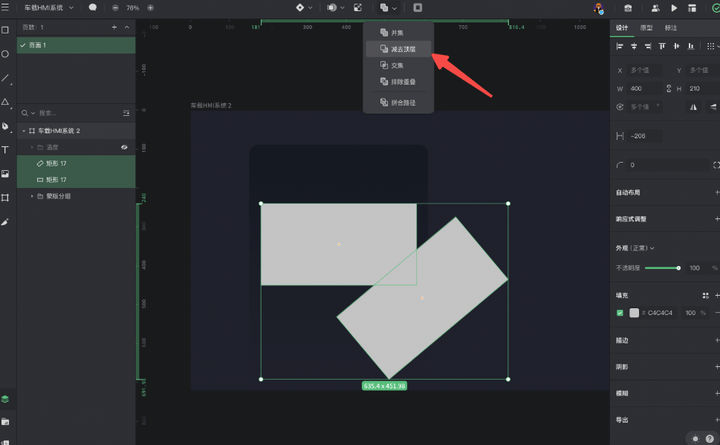Image resolution: width=720 pixels, height=445 pixels.
Task: Uncheck the fill color checkbox
Action: 620,313
